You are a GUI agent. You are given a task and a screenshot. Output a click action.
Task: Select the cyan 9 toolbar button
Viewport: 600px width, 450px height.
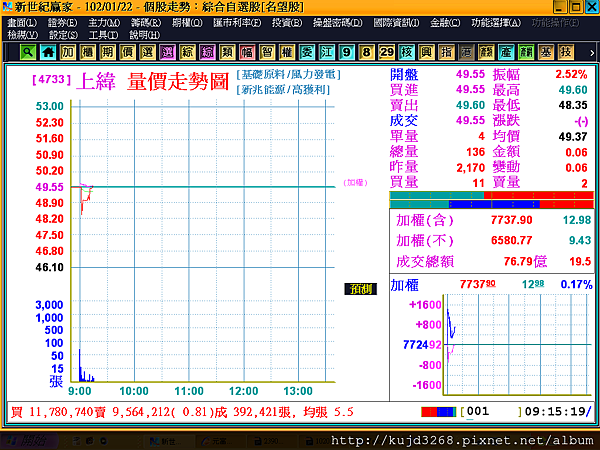[346, 52]
